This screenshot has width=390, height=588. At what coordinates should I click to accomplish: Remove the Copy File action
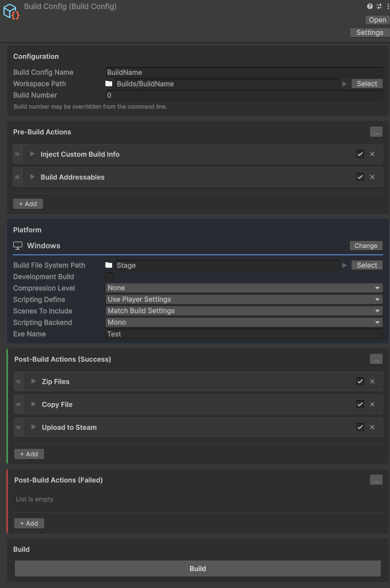(372, 404)
